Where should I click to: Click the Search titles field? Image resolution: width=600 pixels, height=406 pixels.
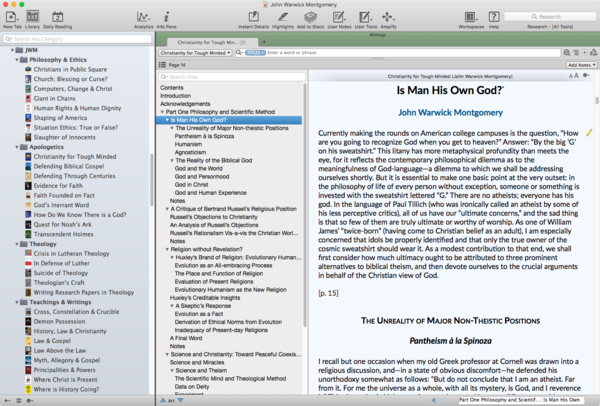click(232, 77)
